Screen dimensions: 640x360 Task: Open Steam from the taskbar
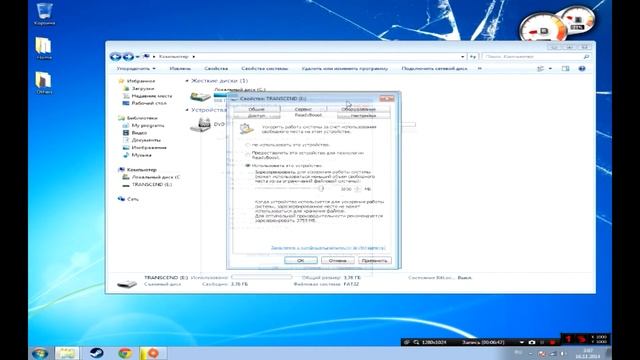pyautogui.click(x=97, y=353)
